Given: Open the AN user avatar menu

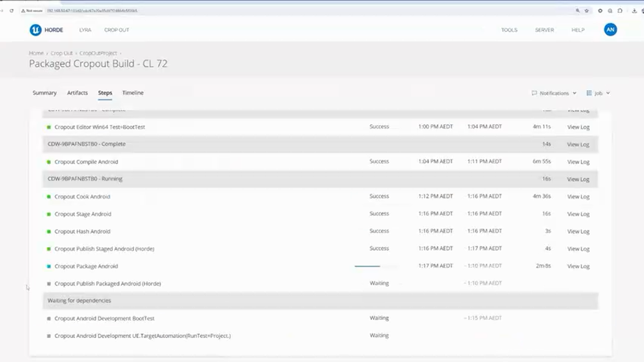Looking at the screenshot, I should pyautogui.click(x=610, y=30).
